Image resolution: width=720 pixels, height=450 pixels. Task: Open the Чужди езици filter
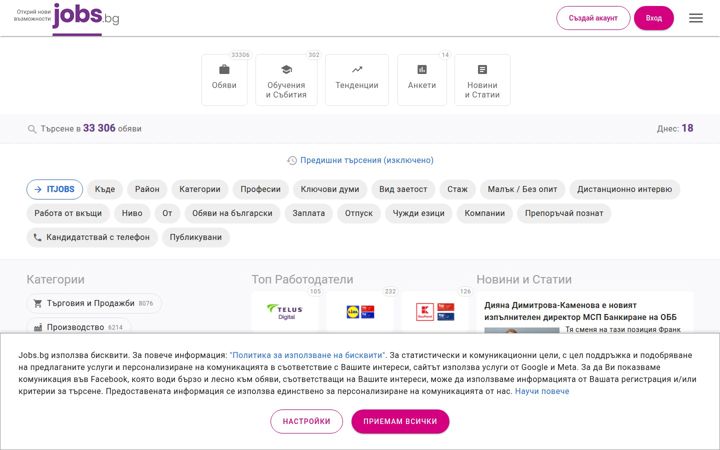(418, 213)
